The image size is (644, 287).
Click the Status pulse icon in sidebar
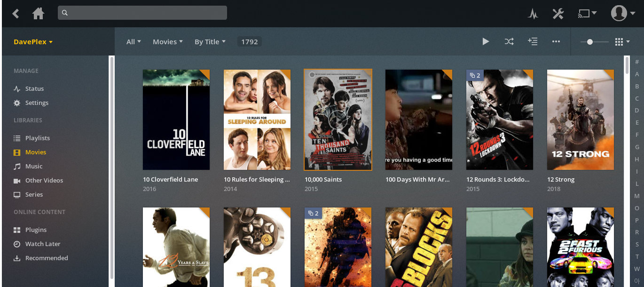click(17, 88)
